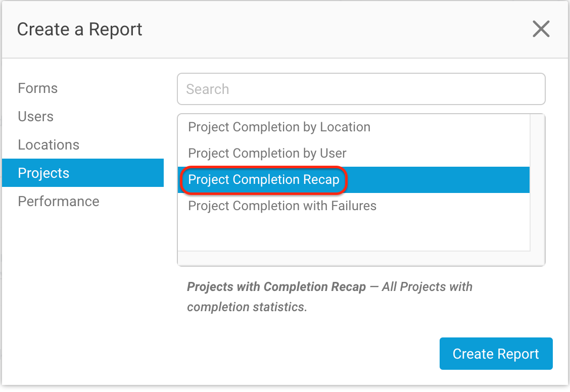The image size is (570, 392).
Task: Click the report description text
Action: 329,297
